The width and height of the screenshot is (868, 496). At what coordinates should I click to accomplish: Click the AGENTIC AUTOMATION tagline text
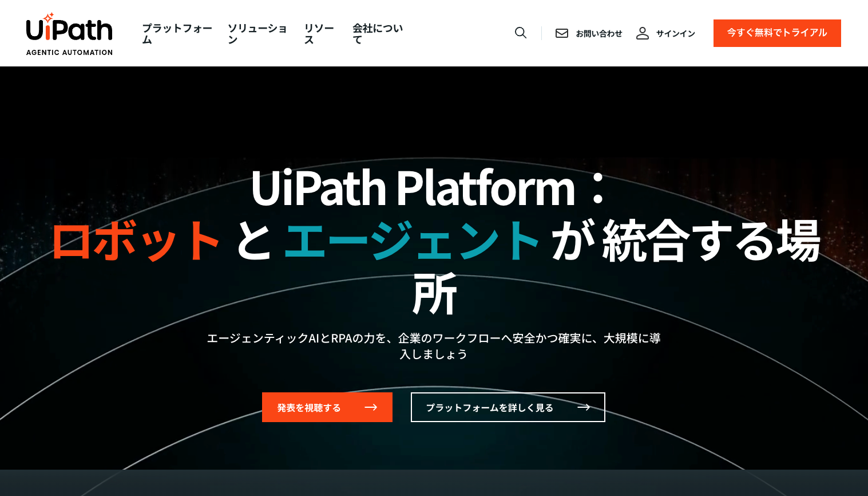(69, 52)
